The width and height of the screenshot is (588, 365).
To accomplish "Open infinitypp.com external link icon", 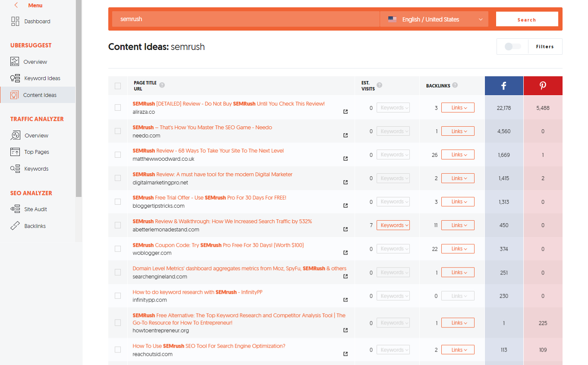I will click(346, 299).
